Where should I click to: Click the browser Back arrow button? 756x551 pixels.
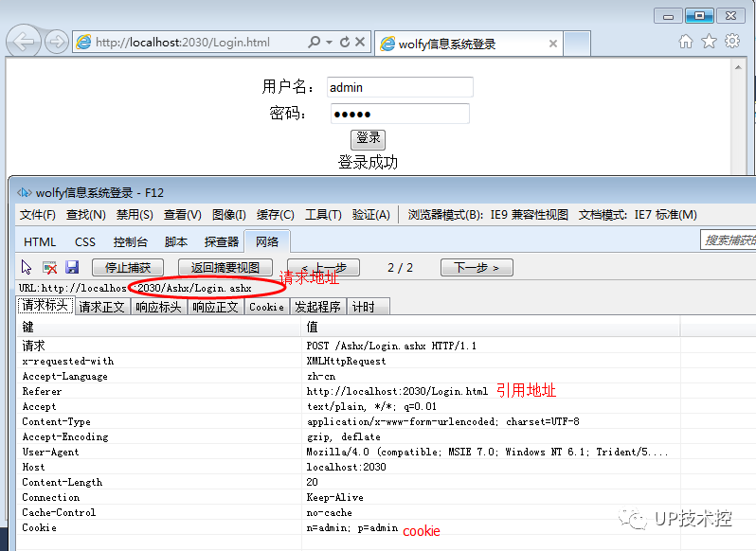(x=23, y=42)
